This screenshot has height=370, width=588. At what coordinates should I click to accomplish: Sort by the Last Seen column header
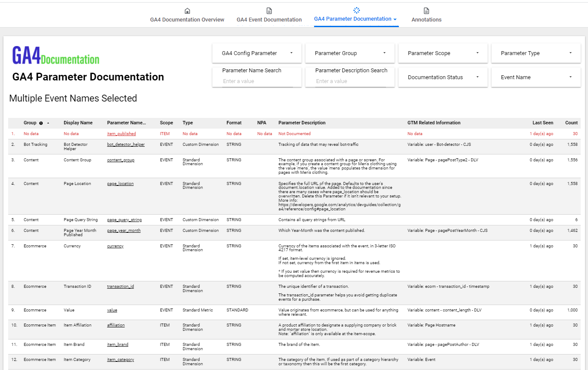tap(543, 123)
